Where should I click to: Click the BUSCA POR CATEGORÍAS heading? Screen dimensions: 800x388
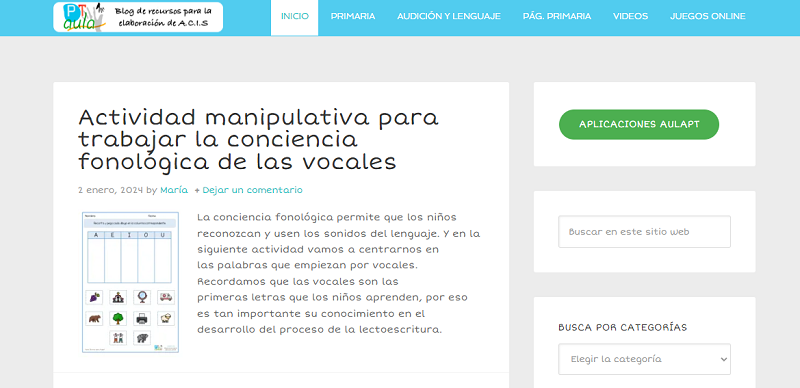(622, 327)
